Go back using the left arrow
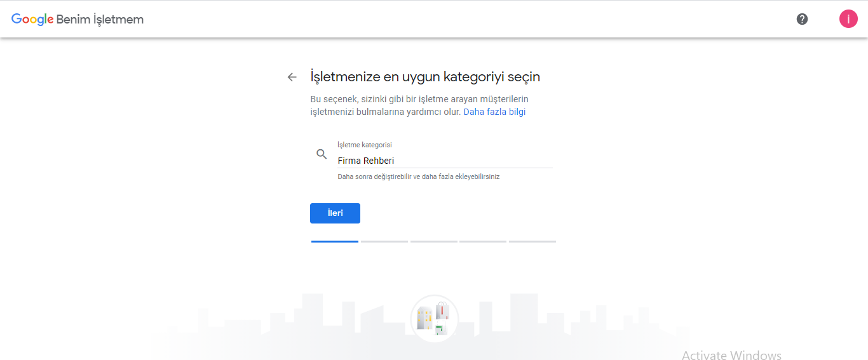 click(x=292, y=77)
